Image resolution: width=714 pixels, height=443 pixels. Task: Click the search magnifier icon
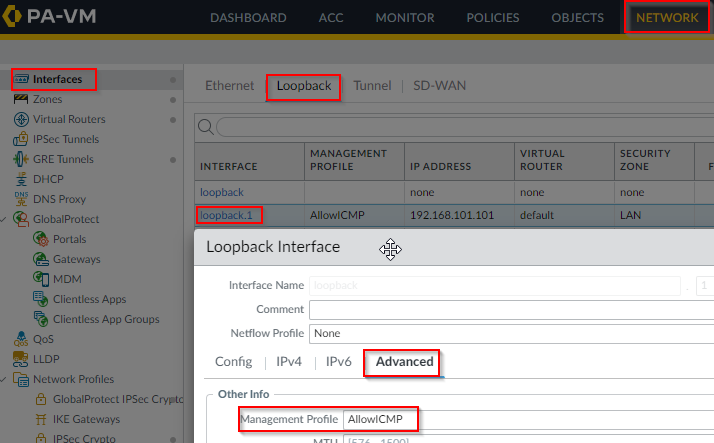[206, 127]
